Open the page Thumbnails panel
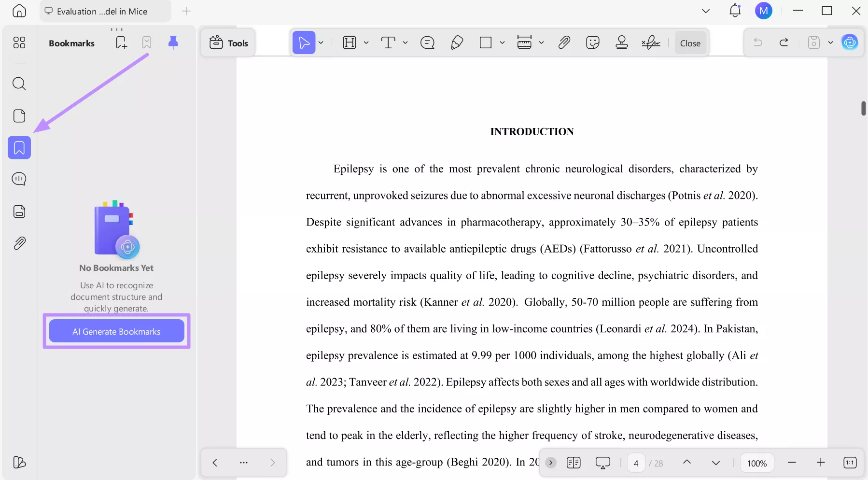This screenshot has height=480, width=868. point(19,116)
